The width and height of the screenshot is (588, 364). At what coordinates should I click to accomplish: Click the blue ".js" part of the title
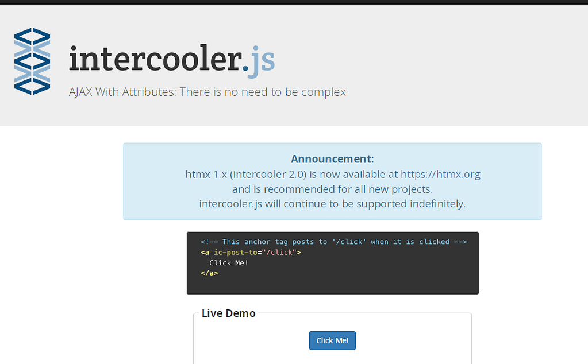click(259, 60)
